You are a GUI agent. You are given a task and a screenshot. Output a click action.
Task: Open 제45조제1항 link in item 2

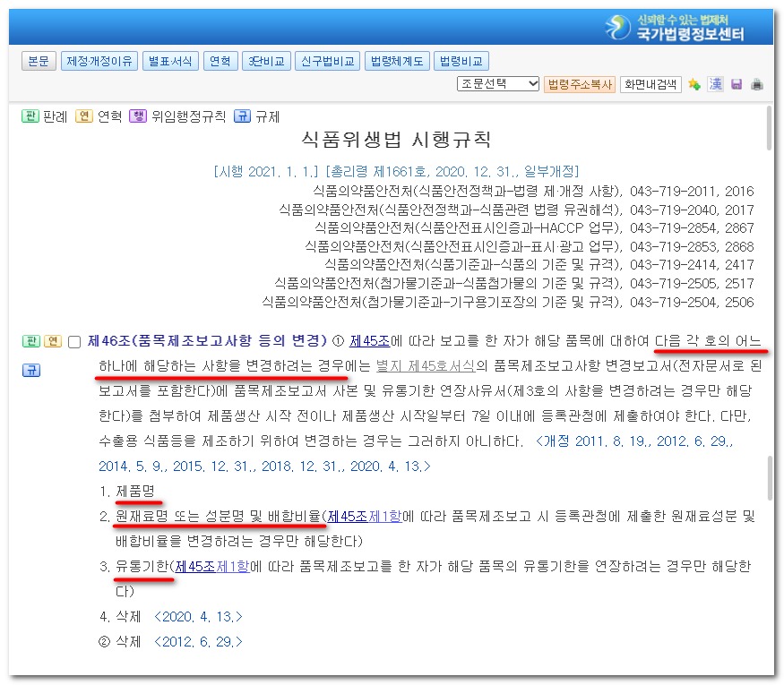click(x=365, y=516)
